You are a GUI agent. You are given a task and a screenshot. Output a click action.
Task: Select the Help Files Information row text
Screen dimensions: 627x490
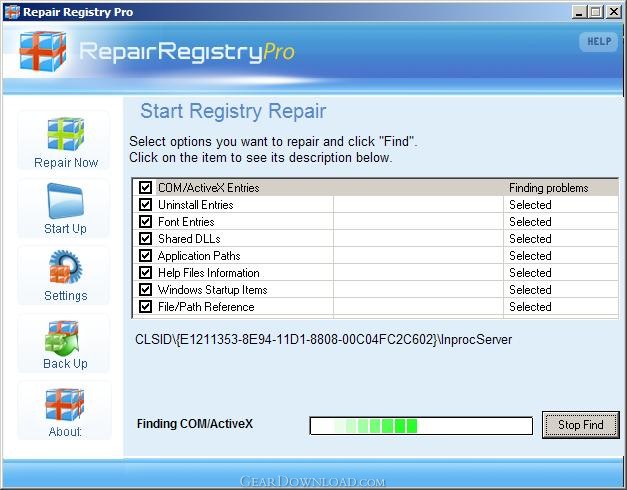[x=209, y=273]
